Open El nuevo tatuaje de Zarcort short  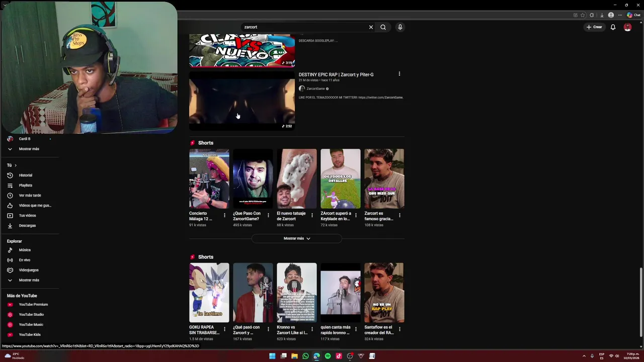(296, 178)
